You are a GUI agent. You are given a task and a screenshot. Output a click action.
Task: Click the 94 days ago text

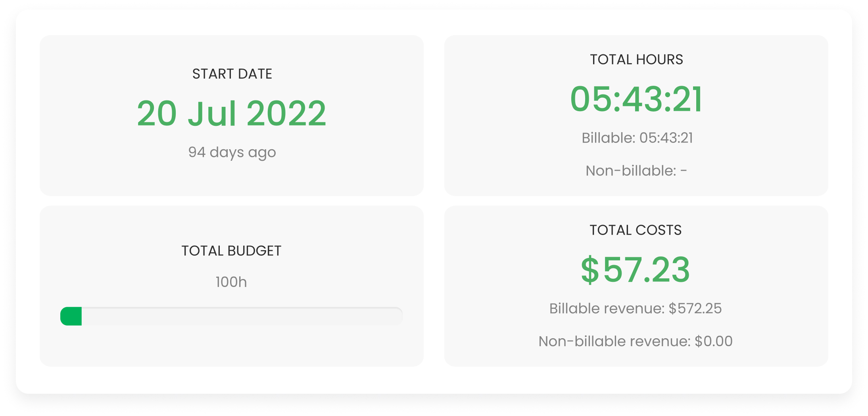tap(232, 152)
